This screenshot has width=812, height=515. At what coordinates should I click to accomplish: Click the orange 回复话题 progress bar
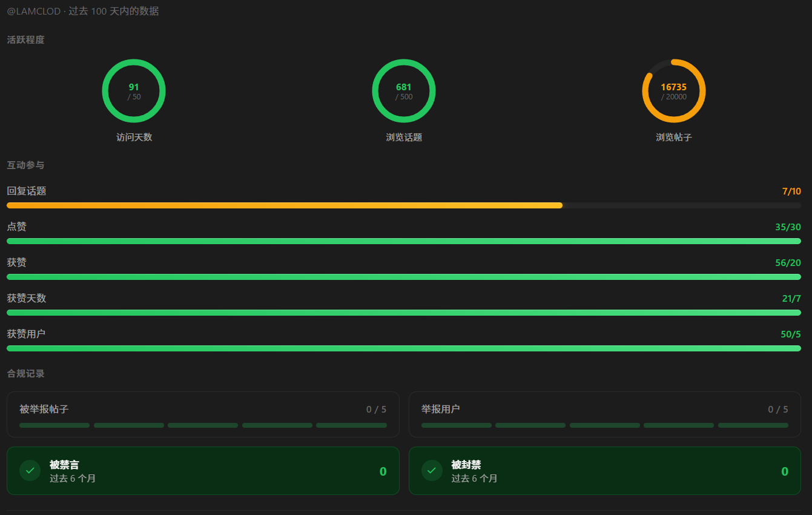click(x=404, y=205)
